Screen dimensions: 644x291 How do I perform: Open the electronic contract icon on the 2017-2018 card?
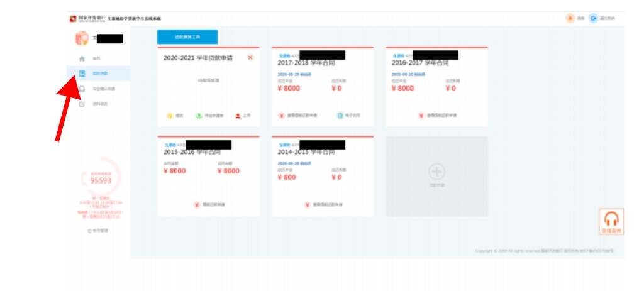click(x=340, y=116)
